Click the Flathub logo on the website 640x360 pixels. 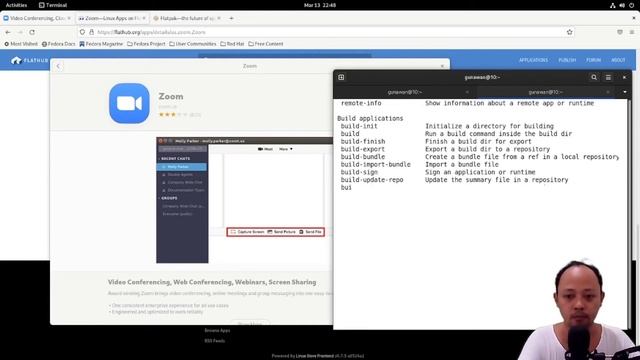coord(29,60)
